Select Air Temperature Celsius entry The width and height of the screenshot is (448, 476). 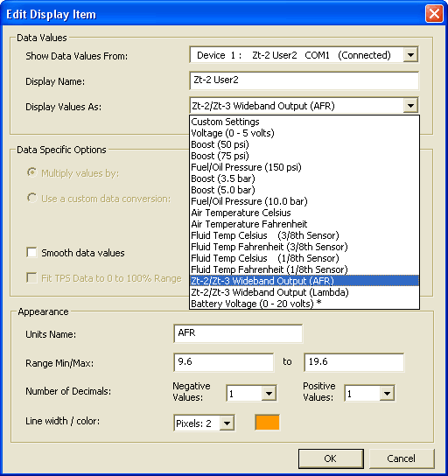click(304, 213)
